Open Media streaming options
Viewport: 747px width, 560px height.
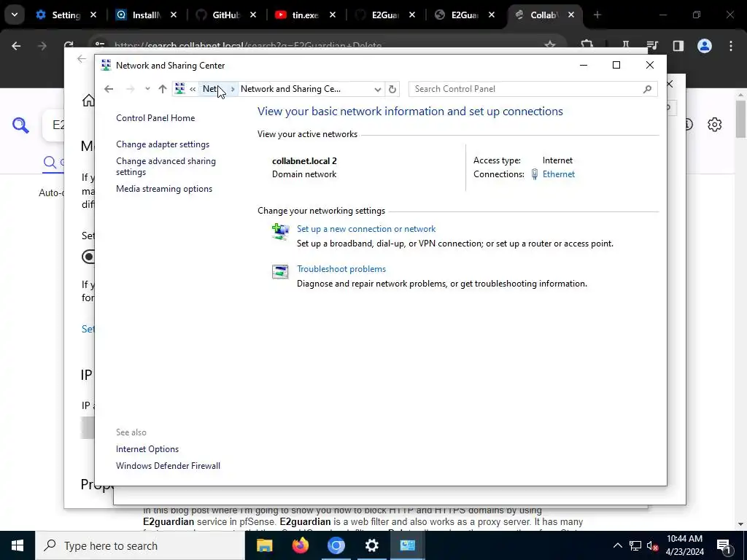(x=164, y=189)
